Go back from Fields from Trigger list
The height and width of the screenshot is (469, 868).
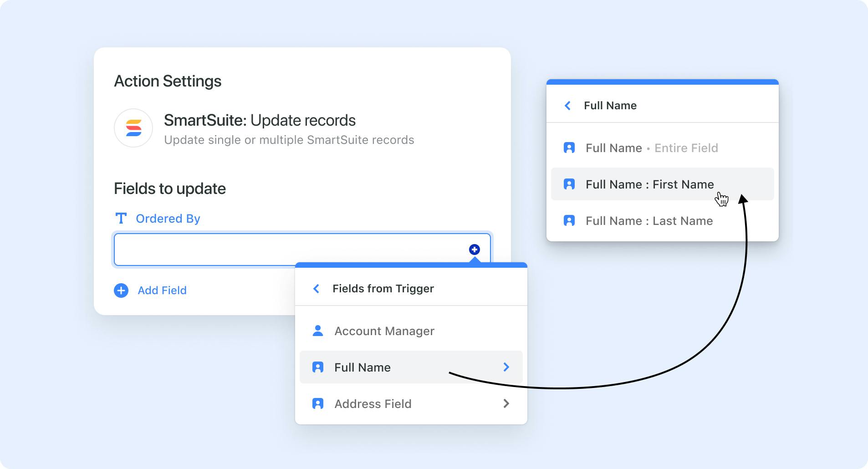316,289
